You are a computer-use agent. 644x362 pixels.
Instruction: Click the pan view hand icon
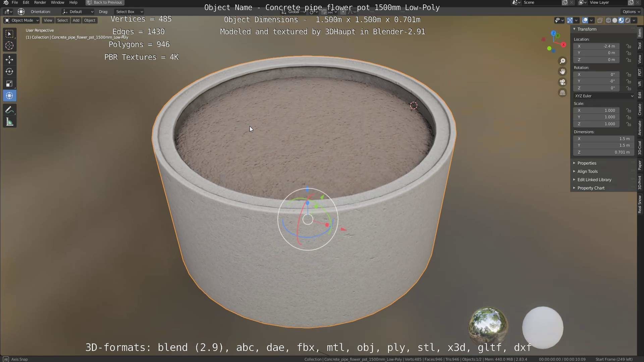coord(562,71)
